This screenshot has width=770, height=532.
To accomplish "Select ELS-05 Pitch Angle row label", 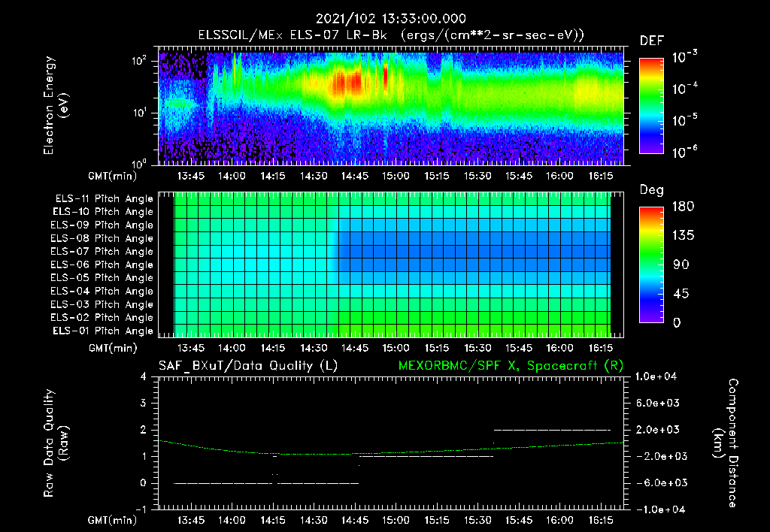I will point(102,278).
